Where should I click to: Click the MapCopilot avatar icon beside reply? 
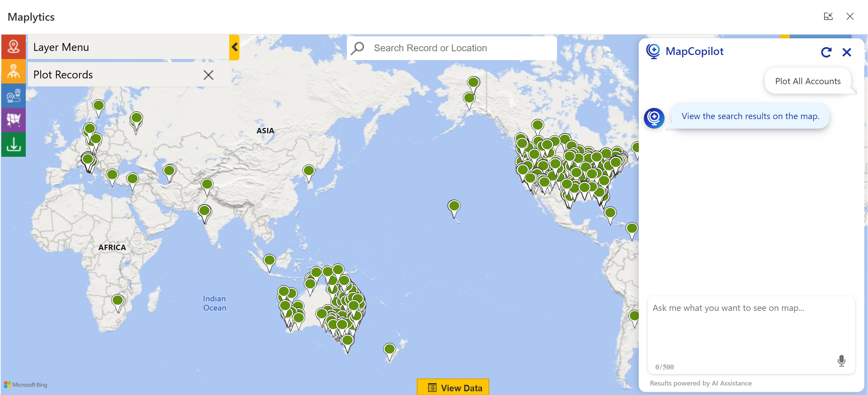(654, 118)
